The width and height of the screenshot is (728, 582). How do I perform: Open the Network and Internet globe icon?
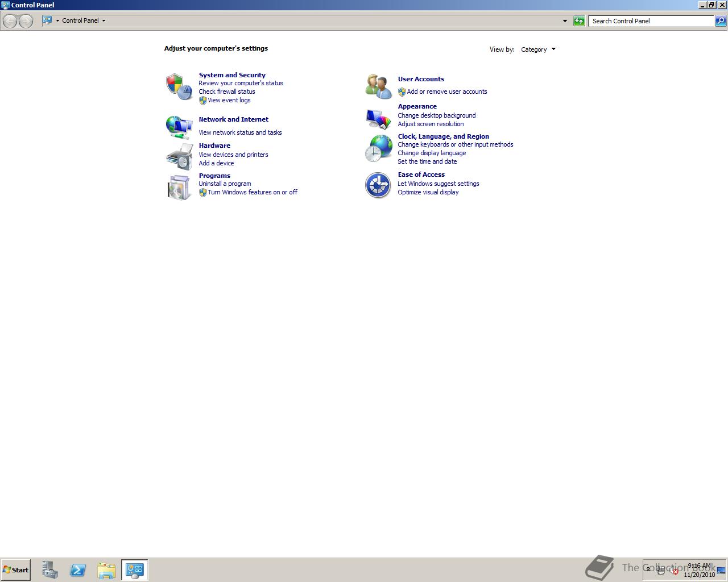179,127
